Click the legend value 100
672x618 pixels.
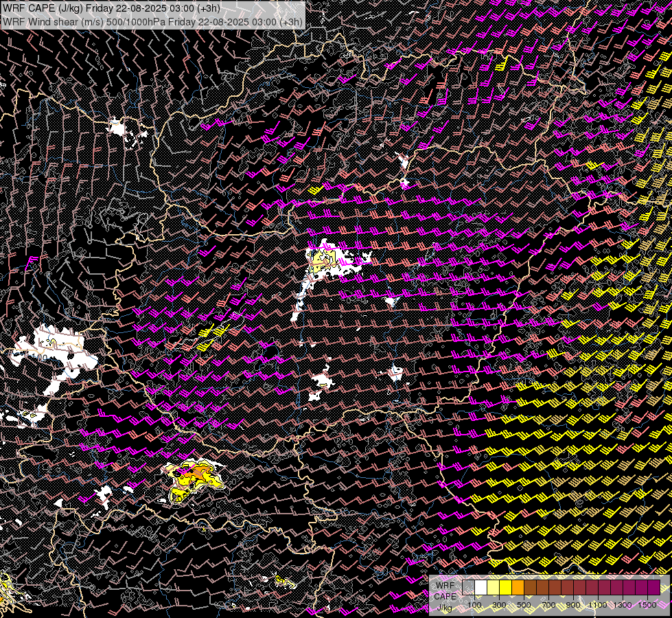(x=474, y=605)
